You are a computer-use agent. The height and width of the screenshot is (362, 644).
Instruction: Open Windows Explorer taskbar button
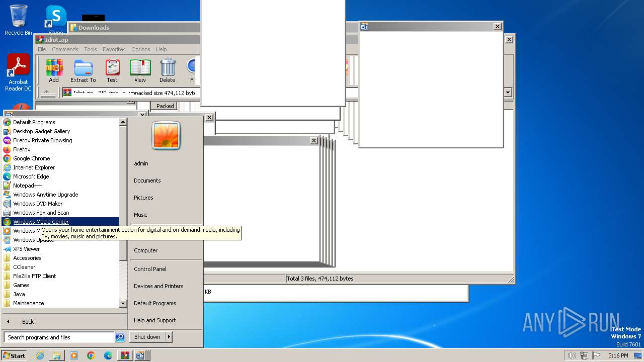tap(57, 355)
